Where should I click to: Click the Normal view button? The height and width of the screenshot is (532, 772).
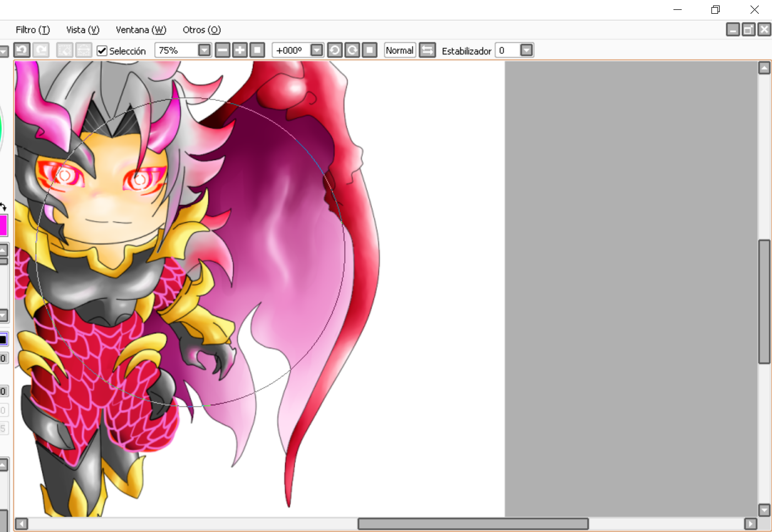point(400,50)
